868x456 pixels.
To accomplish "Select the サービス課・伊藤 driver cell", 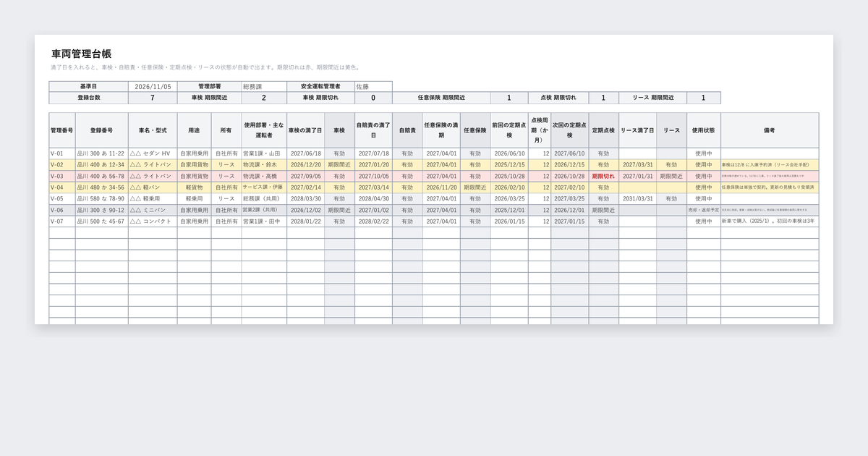I will 264,187.
